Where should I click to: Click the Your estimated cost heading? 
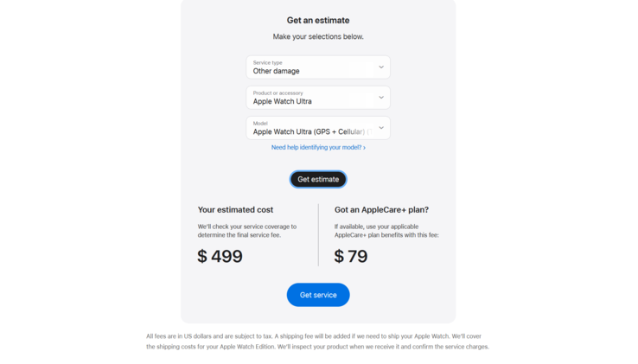click(235, 209)
